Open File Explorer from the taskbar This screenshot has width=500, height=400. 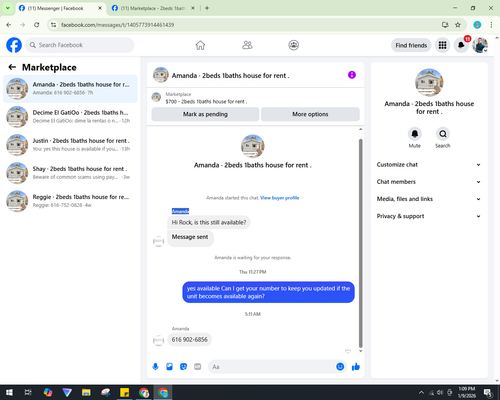tap(86, 392)
